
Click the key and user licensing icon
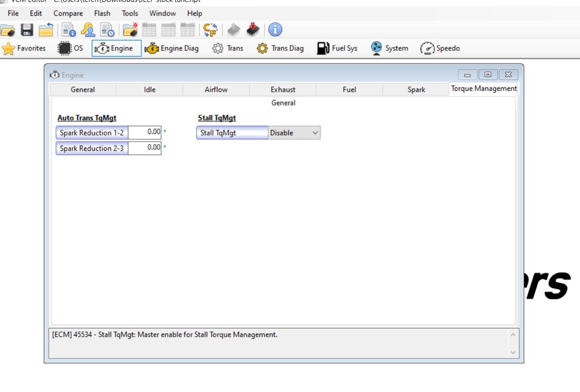88,30
